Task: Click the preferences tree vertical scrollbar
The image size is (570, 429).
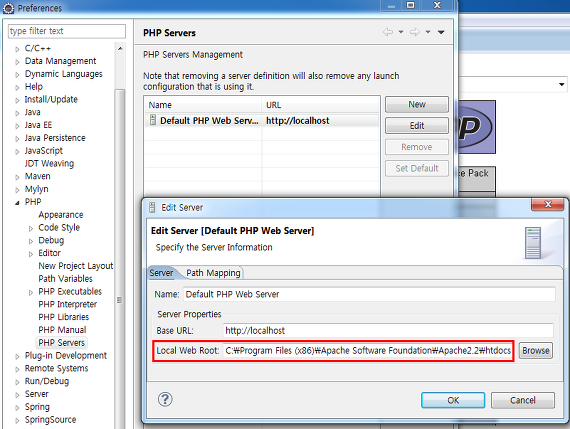Action: (120, 236)
